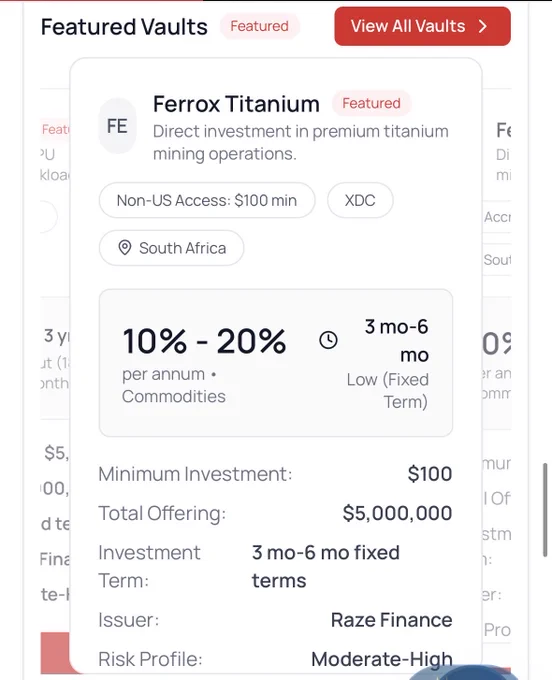This screenshot has height=680, width=552.
Task: Click the partially visible vault card on the left
Action: (x=55, y=369)
